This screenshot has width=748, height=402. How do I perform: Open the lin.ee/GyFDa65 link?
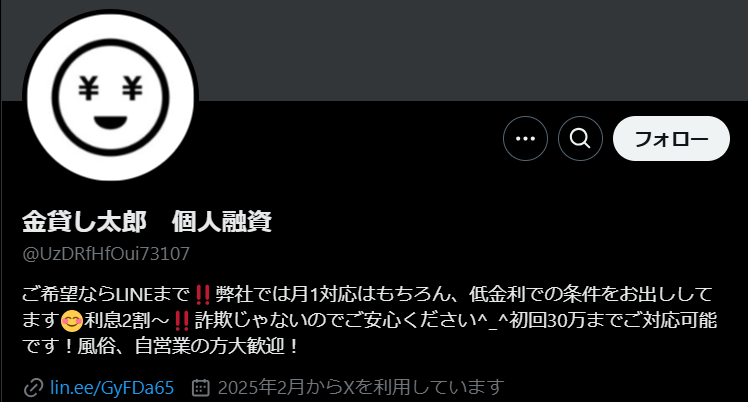(x=112, y=388)
